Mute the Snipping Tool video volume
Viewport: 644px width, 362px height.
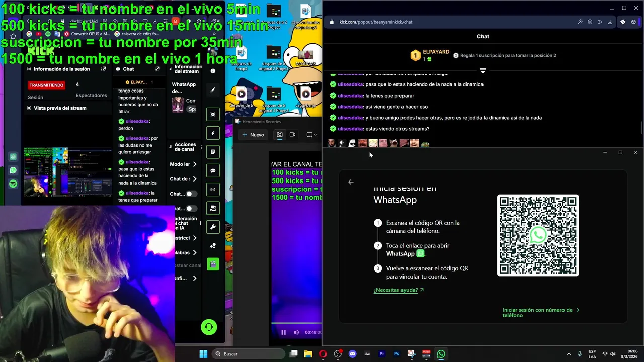point(296,332)
